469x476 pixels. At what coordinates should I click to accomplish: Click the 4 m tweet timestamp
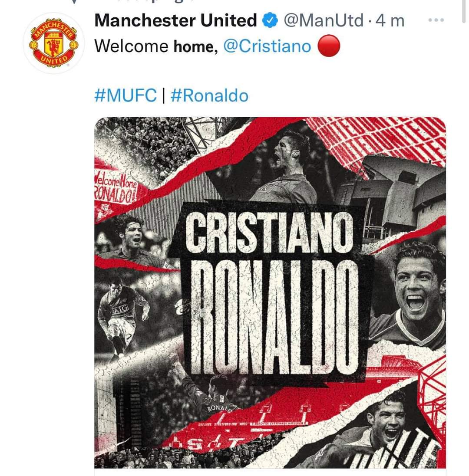390,20
